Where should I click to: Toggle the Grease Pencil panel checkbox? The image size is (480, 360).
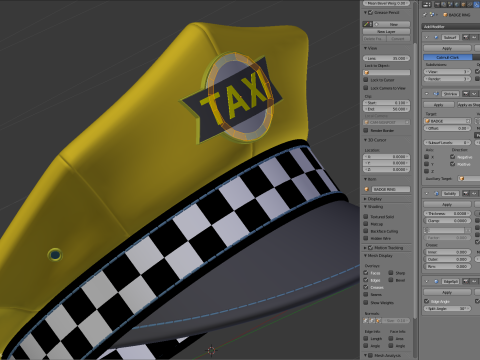click(x=370, y=13)
